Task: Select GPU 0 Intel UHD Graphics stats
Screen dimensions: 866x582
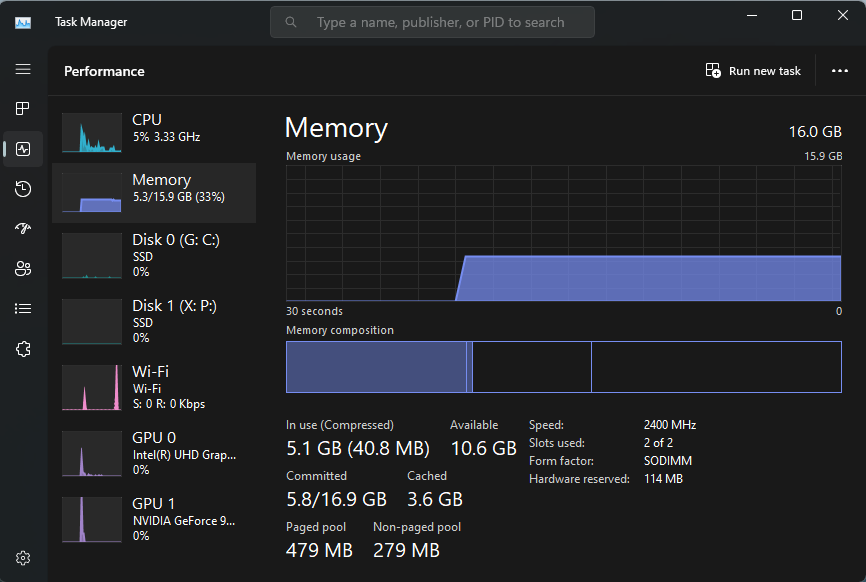Action: point(153,454)
